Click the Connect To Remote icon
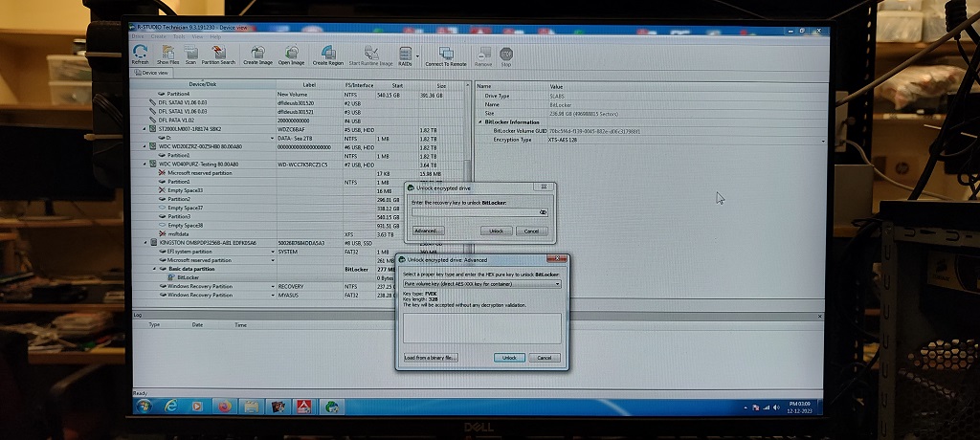 (x=446, y=55)
